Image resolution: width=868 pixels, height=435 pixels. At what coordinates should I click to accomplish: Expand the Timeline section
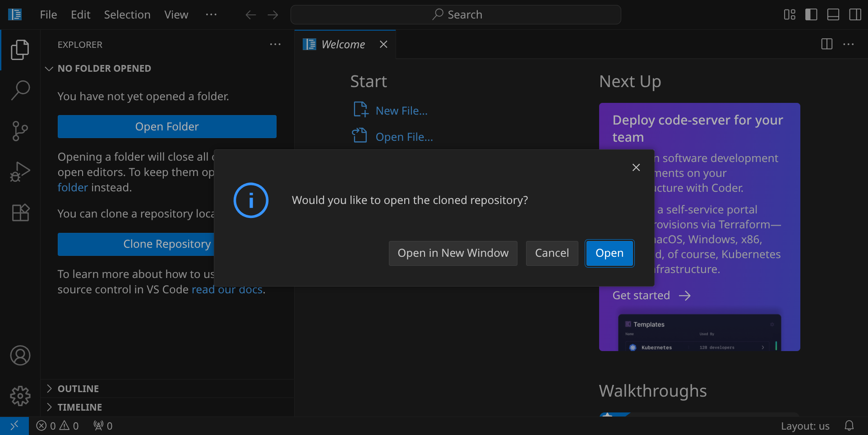click(79, 407)
